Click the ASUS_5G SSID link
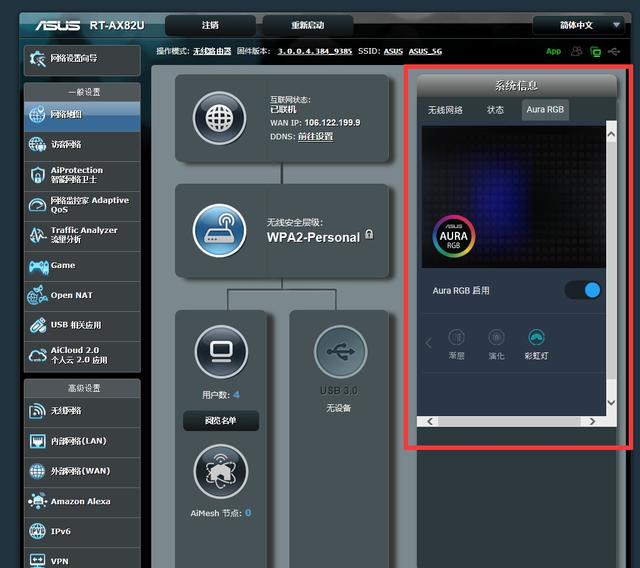The image size is (640, 568). (425, 51)
